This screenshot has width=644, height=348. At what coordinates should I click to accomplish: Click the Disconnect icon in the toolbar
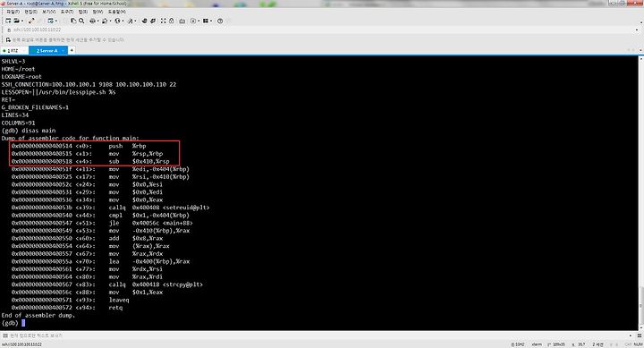tap(31, 21)
